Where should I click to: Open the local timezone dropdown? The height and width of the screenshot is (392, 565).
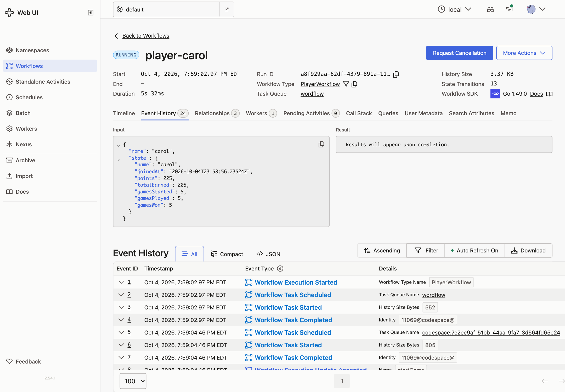click(455, 9)
